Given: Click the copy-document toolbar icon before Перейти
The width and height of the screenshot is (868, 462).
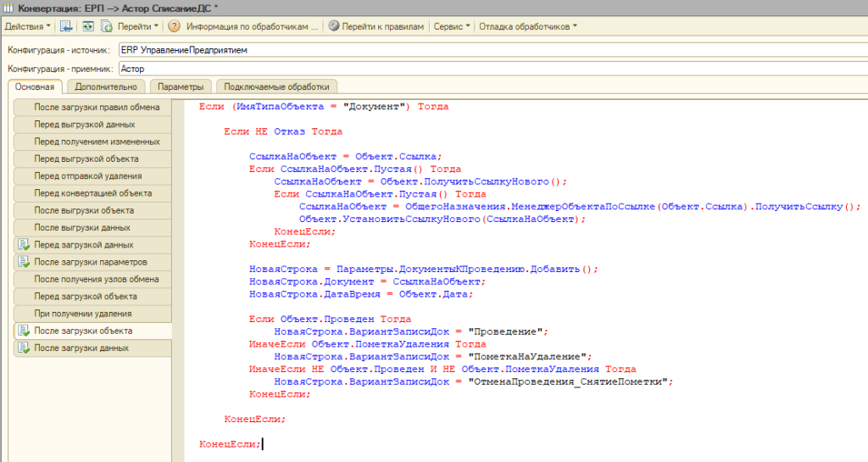Looking at the screenshot, I should (x=104, y=26).
